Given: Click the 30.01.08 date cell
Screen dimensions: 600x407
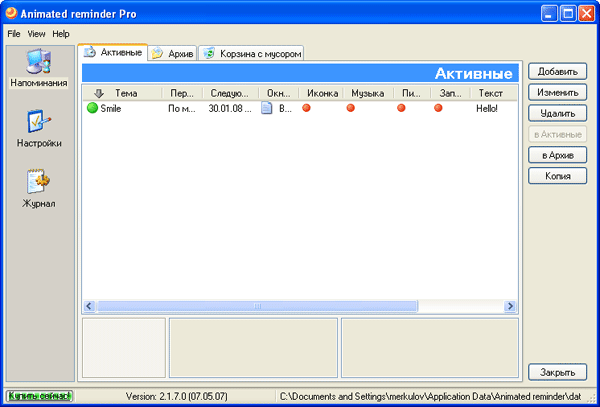Looking at the screenshot, I should pyautogui.click(x=230, y=109).
